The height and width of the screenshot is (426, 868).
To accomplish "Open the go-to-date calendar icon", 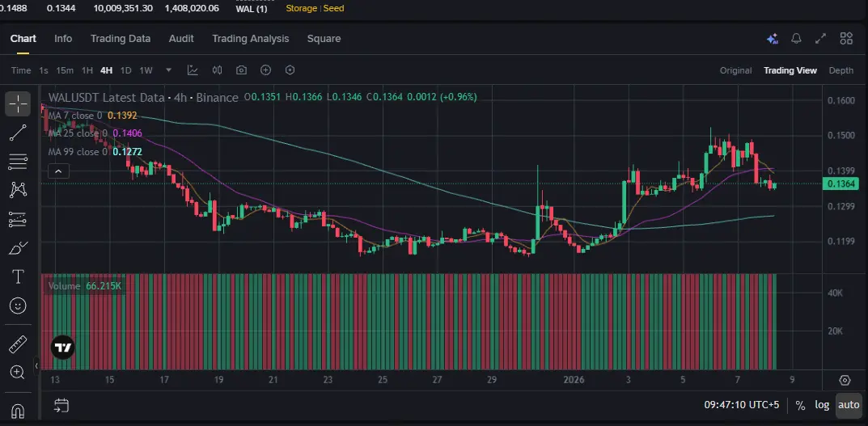I will [x=61, y=406].
